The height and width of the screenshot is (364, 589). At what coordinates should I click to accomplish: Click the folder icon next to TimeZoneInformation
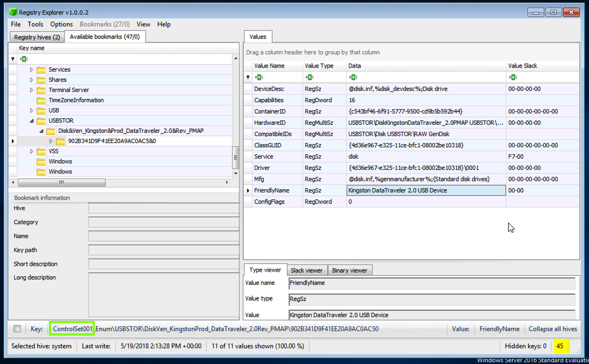click(x=41, y=101)
